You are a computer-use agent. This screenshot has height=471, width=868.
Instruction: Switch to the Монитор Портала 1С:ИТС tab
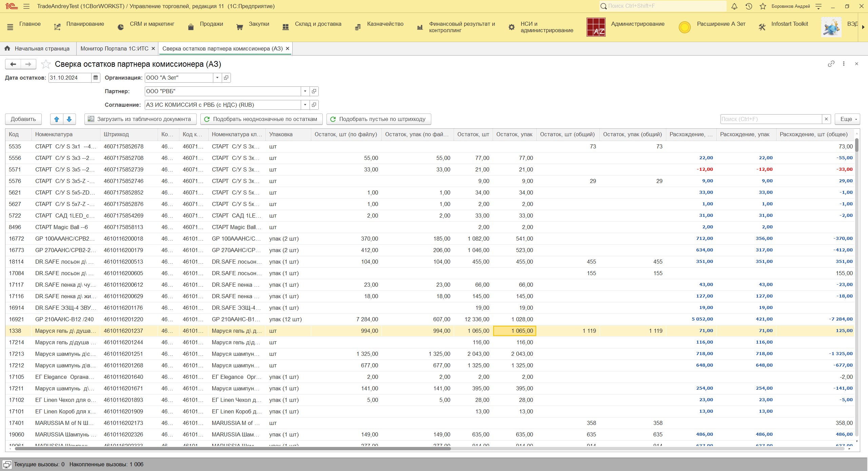114,48
